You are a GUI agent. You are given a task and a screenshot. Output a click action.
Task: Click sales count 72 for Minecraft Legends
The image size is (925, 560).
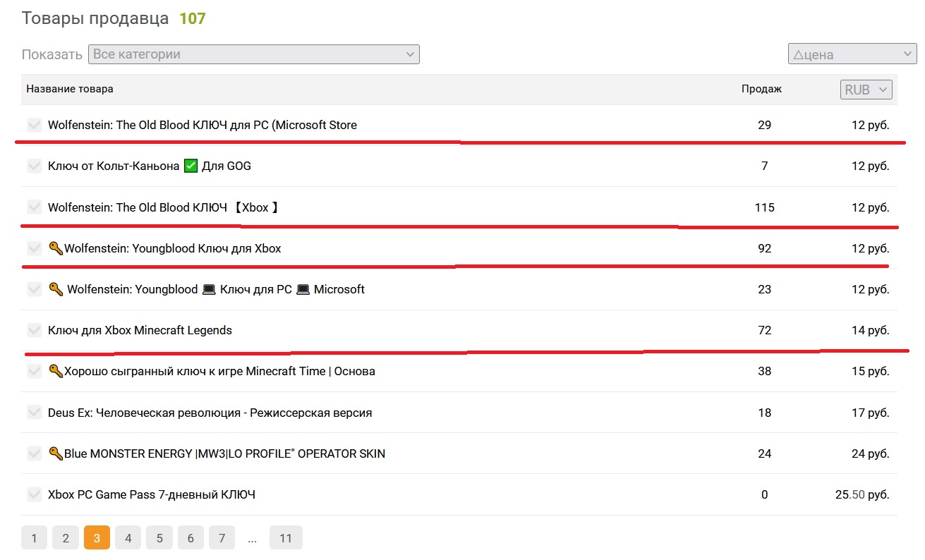[765, 330]
